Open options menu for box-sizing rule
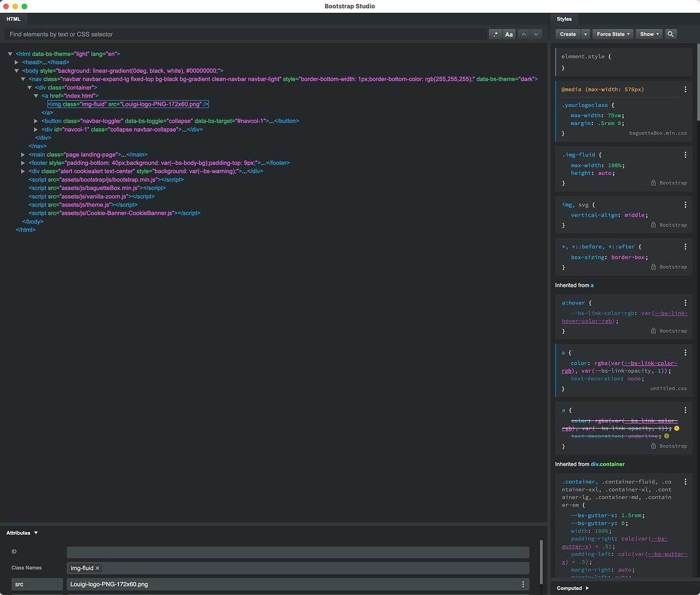This screenshot has width=700, height=595. pos(685,247)
